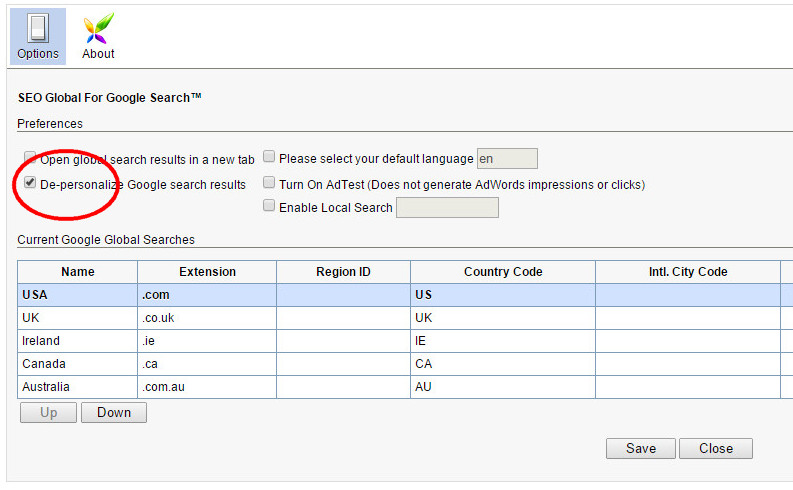Click the default language field showing en
Screen dimensions: 793x490
pos(507,159)
